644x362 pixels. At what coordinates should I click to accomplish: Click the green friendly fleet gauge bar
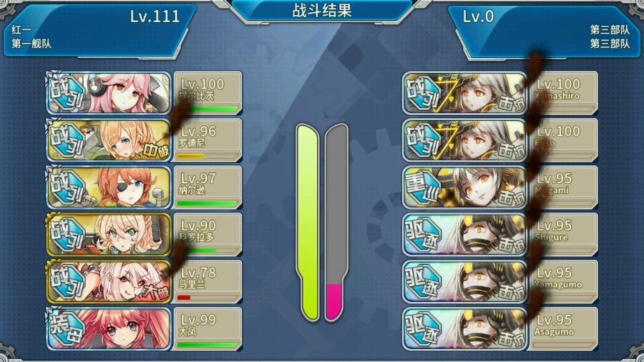307,222
